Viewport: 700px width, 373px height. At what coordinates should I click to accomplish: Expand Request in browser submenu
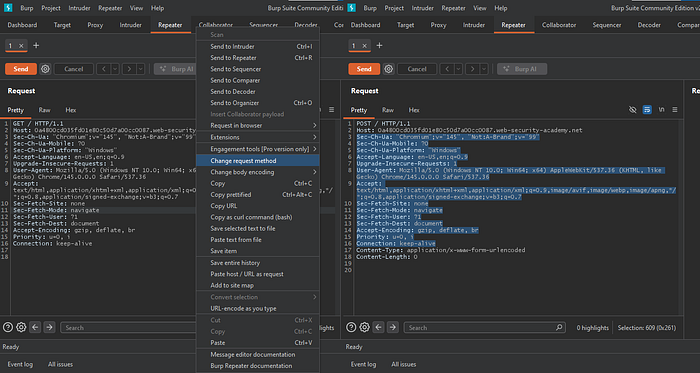[258, 125]
